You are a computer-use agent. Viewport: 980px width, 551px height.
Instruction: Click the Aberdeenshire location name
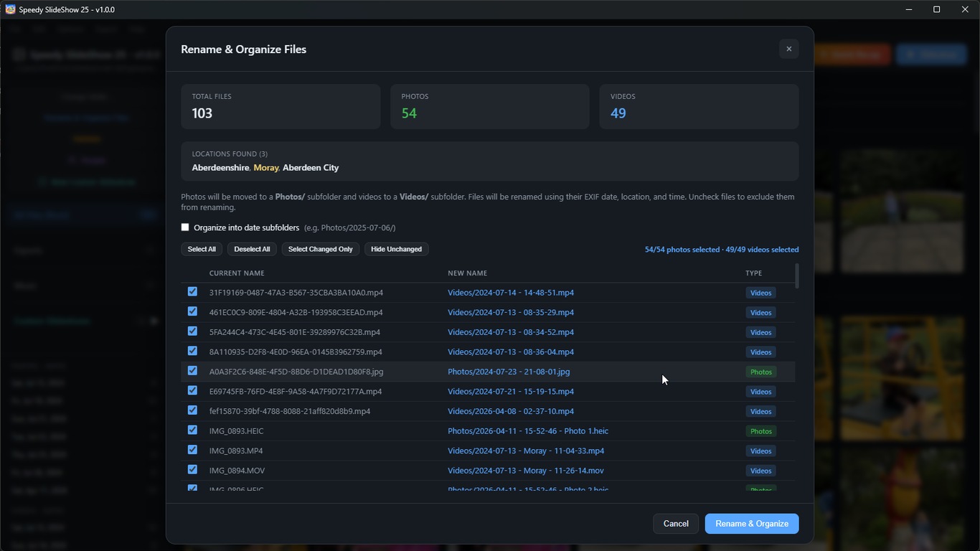[220, 167]
